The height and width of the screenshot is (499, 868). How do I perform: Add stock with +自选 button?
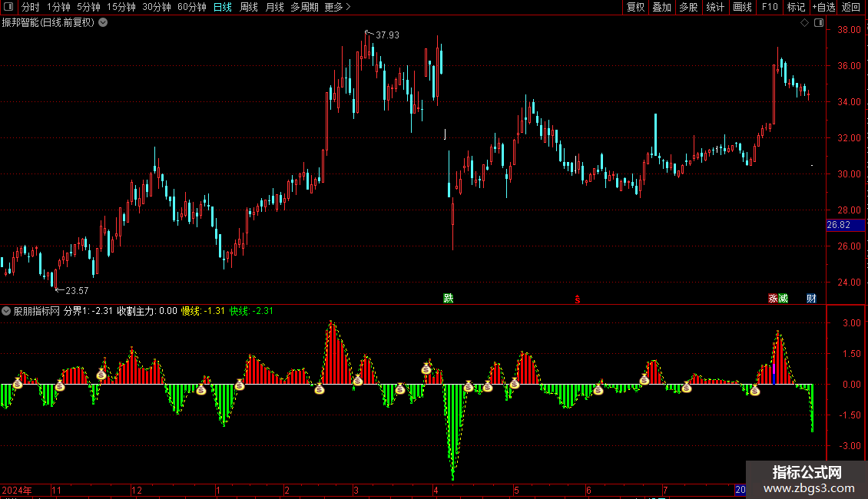point(823,7)
